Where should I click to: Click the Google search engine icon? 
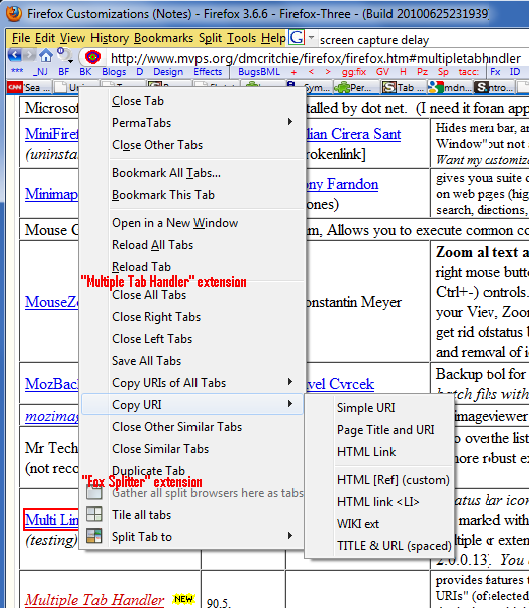(x=297, y=38)
